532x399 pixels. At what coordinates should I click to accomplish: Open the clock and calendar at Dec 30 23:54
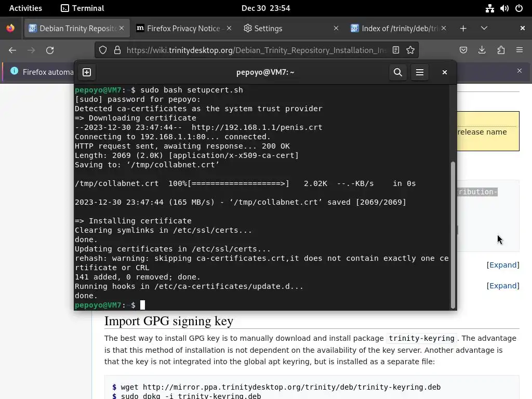pos(265,8)
